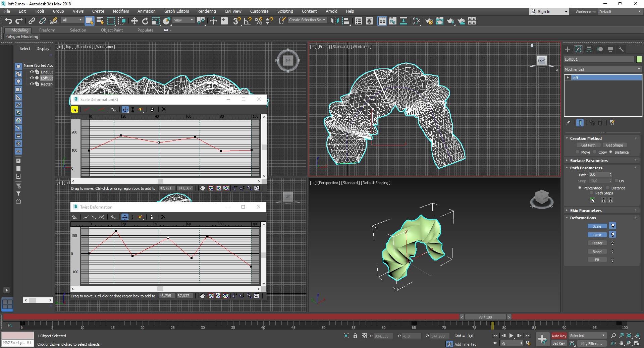Click the Pick Shape arrow button
This screenshot has width=644, height=348.
click(593, 200)
